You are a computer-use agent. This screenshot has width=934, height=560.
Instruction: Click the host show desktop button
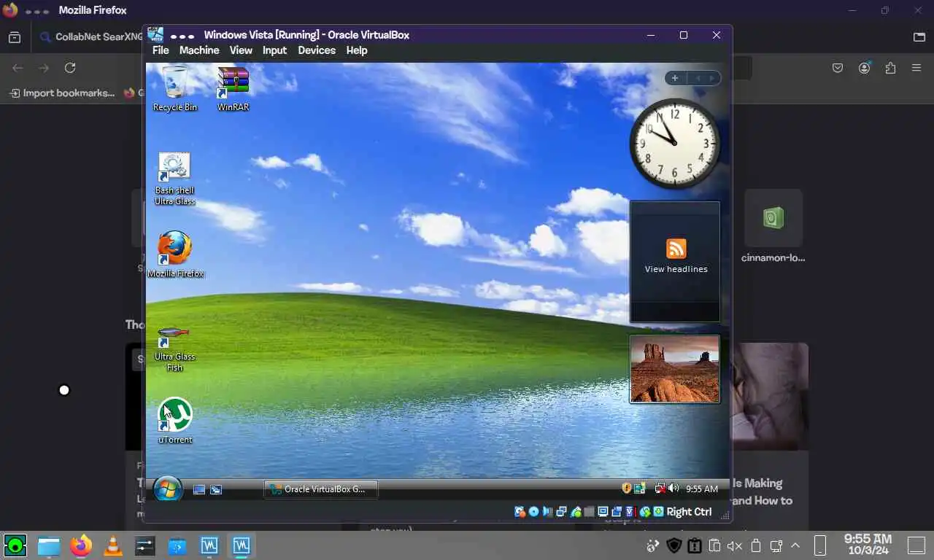(916, 545)
